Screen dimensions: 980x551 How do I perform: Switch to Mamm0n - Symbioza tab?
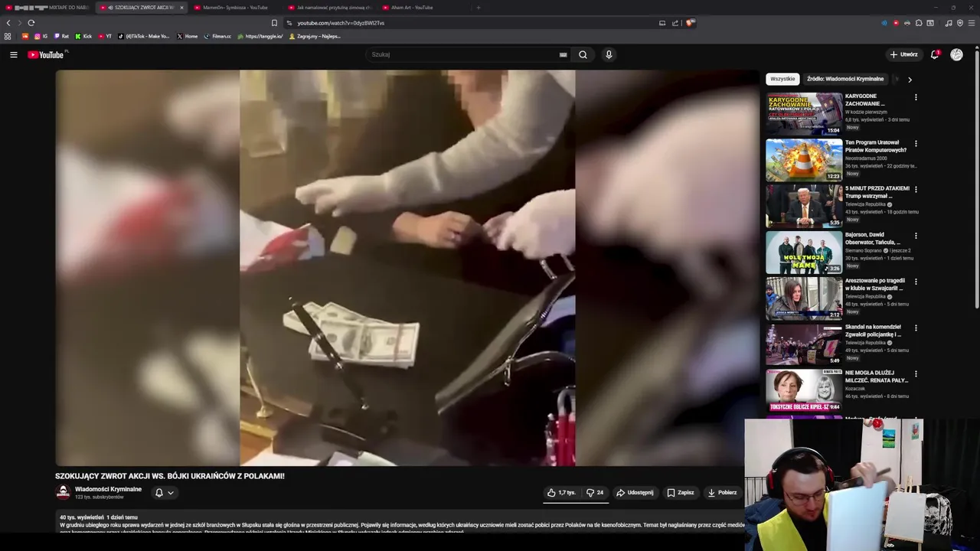(x=236, y=8)
